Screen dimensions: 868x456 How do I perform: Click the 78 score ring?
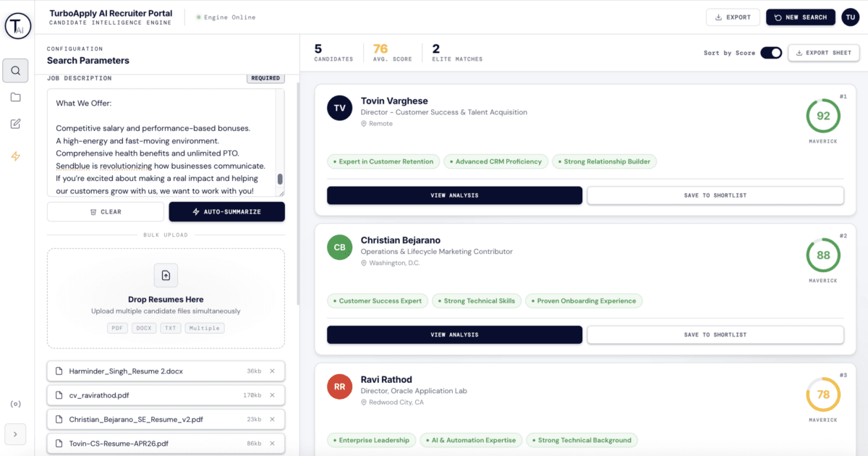point(823,394)
